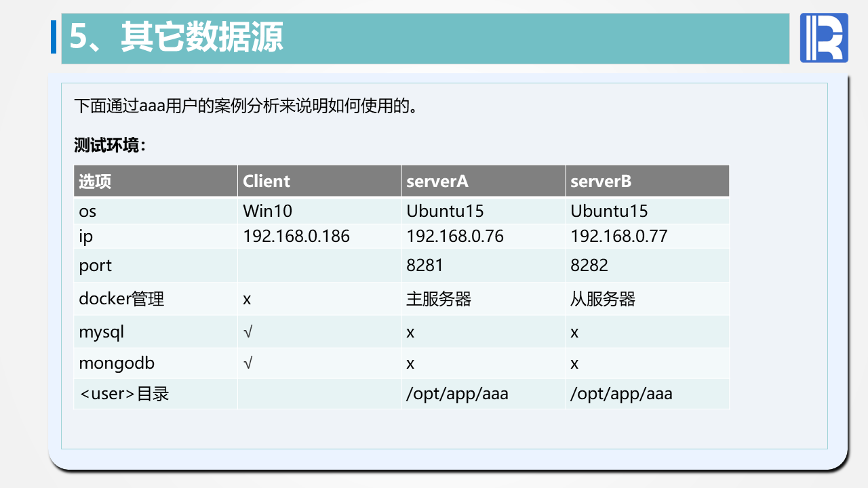Screen dimensions: 868x488
Task: Click the '主服务器' cell
Action: 439,299
